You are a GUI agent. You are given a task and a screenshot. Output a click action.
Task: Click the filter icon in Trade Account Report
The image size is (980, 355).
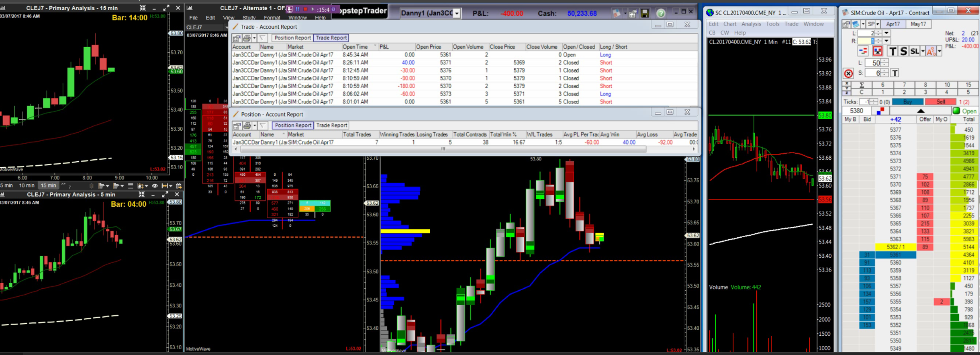pyautogui.click(x=263, y=38)
